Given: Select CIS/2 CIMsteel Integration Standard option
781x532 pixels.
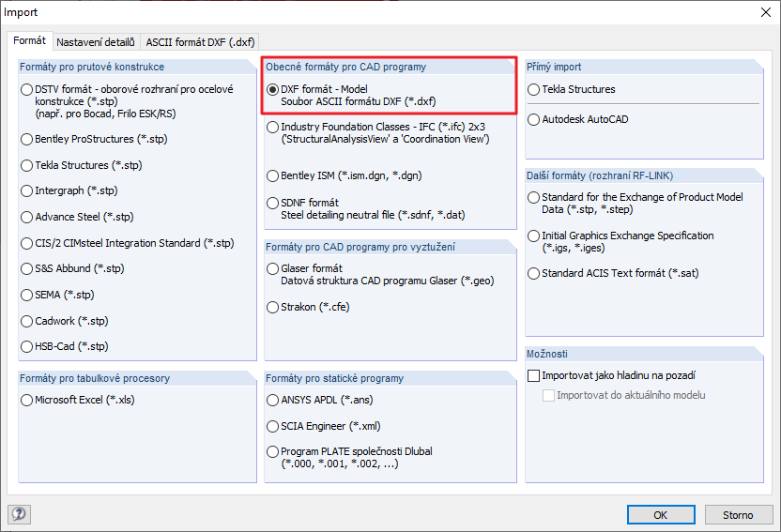Looking at the screenshot, I should pyautogui.click(x=26, y=243).
